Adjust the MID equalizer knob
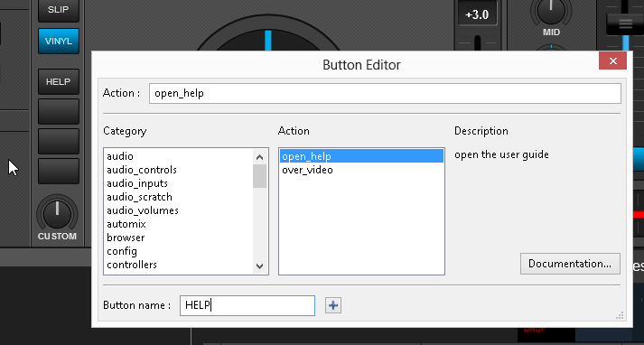644x345 pixels. coord(551,10)
